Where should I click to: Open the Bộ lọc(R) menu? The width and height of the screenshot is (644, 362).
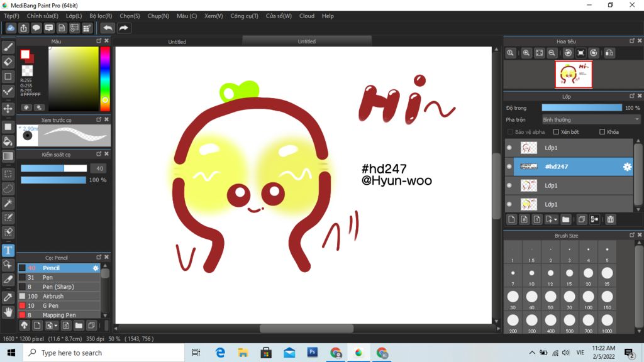pyautogui.click(x=101, y=16)
